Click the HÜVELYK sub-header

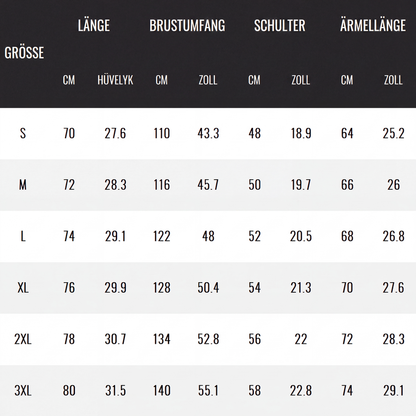click(x=115, y=80)
